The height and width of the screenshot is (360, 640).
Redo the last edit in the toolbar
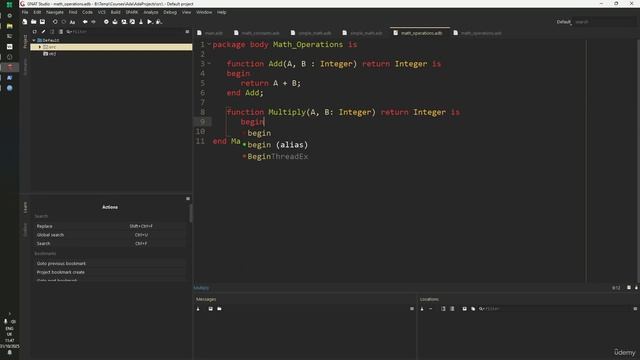(64, 22)
